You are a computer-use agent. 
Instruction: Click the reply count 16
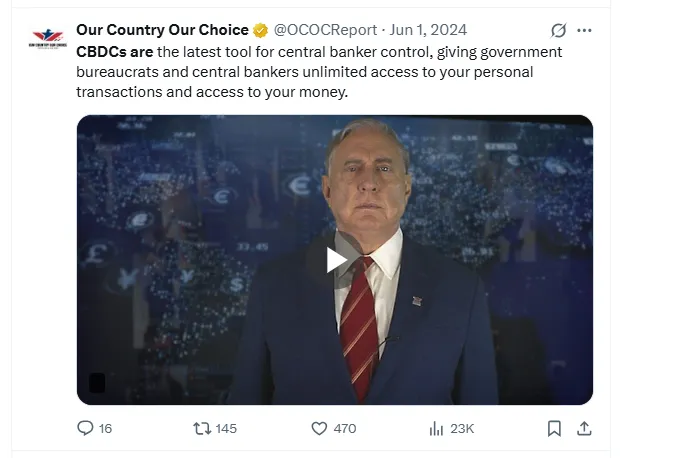click(105, 428)
